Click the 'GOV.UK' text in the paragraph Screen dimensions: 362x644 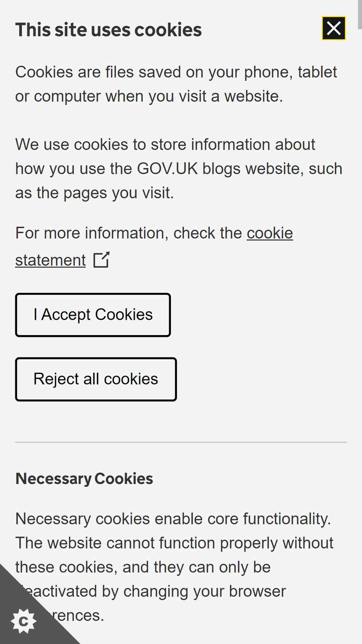click(x=168, y=169)
